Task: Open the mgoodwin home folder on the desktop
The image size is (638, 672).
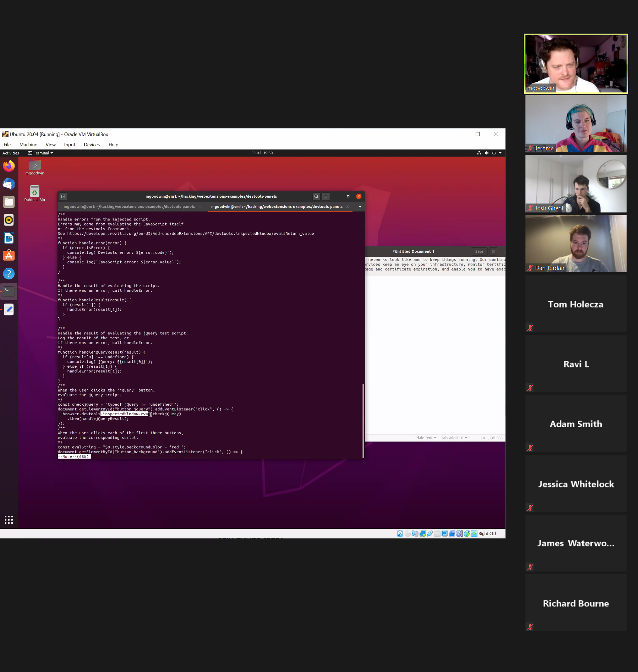Action: 35,167
